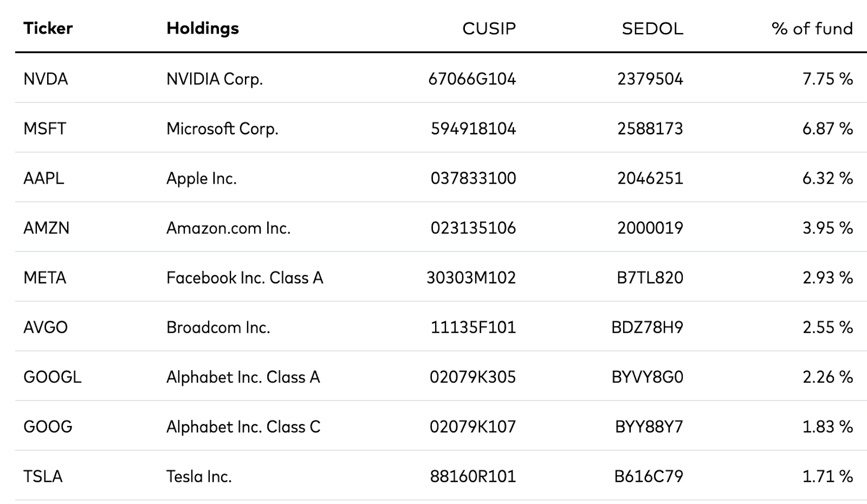Select Amazon's SEDOL value 2000019
Image resolution: width=867 pixels, height=504 pixels.
click(x=650, y=228)
